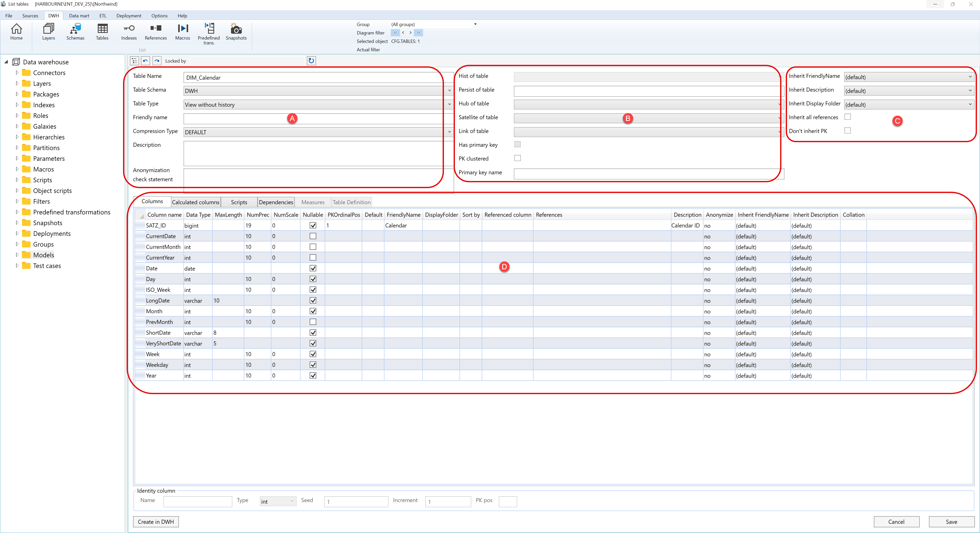
Task: Open Predefined trans. list icon
Action: tap(209, 33)
